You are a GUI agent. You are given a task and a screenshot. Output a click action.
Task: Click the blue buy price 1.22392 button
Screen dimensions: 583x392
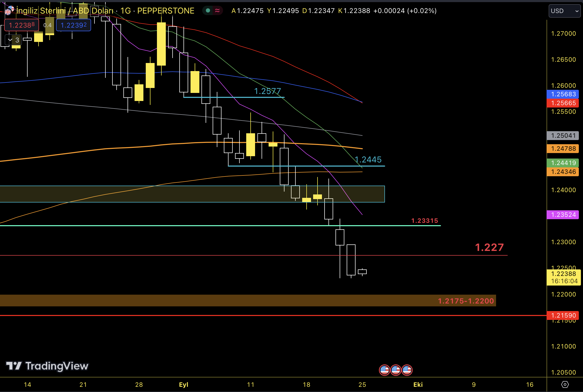(73, 25)
